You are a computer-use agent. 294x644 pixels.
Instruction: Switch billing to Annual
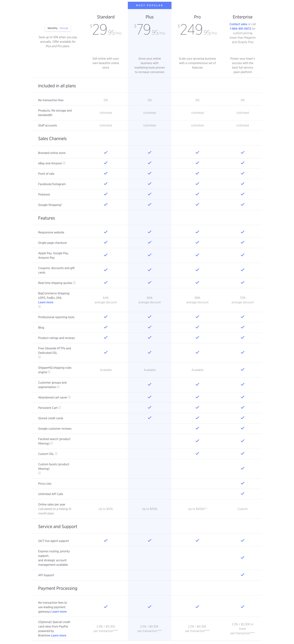64,28
